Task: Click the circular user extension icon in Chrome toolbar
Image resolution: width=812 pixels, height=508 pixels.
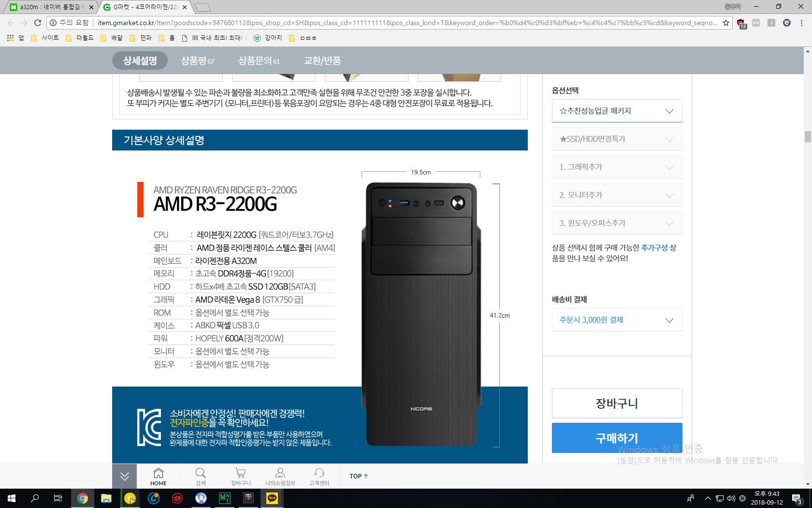Action: [787, 23]
